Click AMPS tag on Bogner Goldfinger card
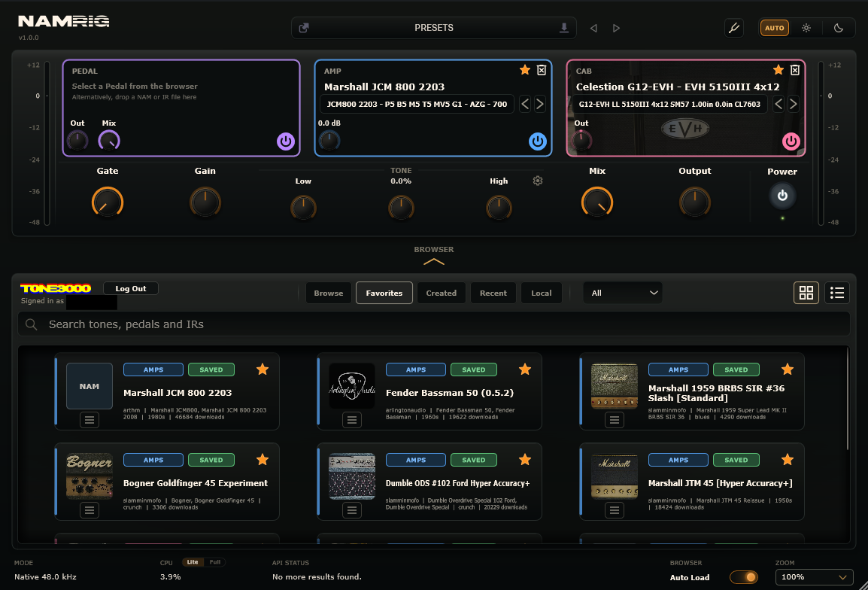The width and height of the screenshot is (868, 590). click(153, 460)
